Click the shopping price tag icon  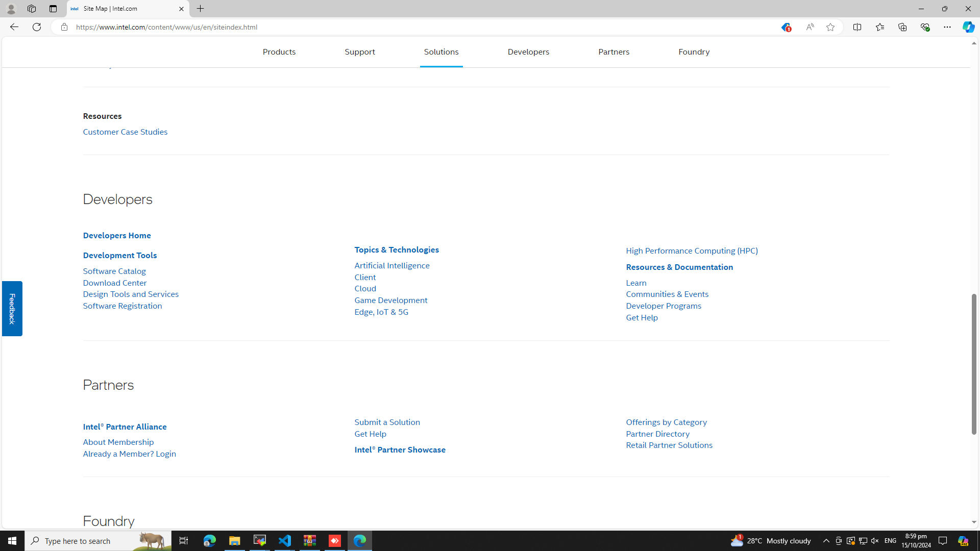(785, 28)
